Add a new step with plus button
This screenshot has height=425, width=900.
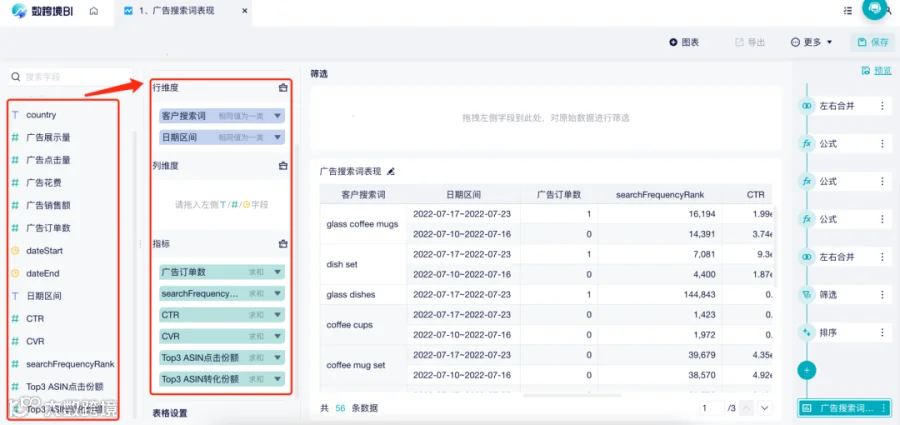tap(806, 370)
